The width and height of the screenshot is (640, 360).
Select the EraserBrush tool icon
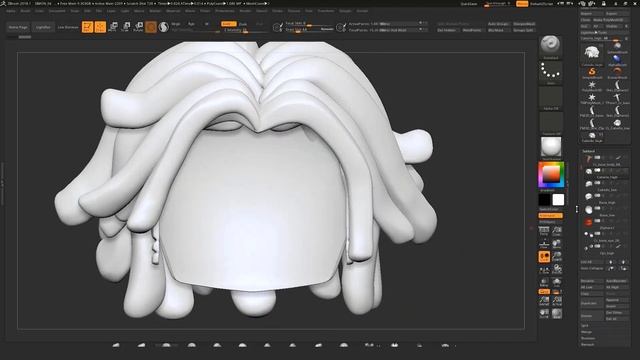[617, 72]
